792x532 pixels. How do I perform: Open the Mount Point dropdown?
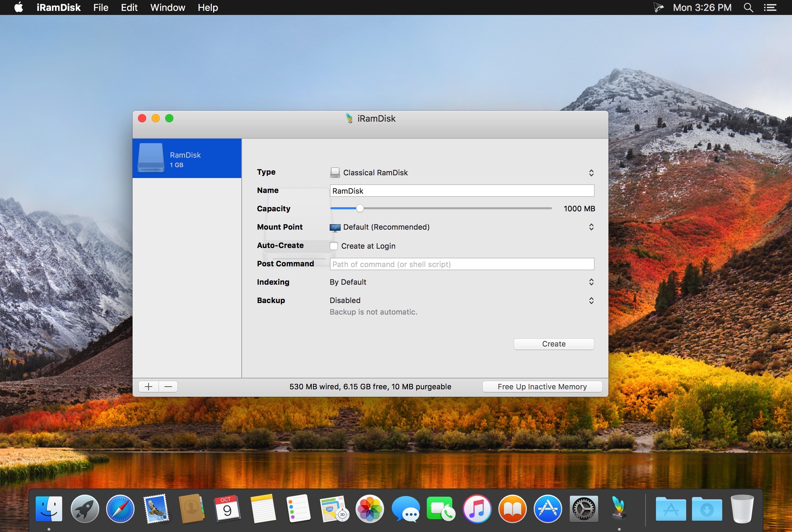[x=462, y=227]
